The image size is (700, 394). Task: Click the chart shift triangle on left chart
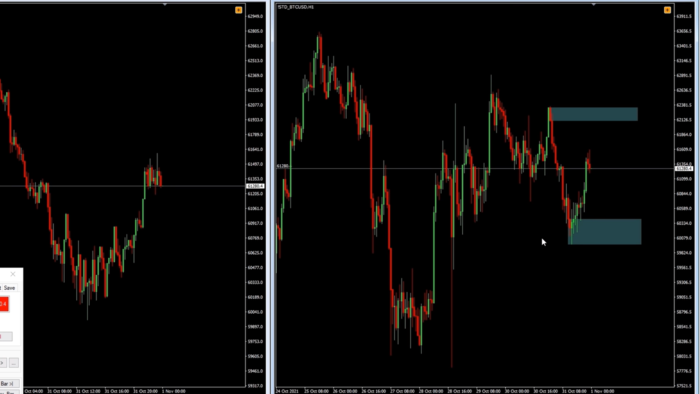pyautogui.click(x=165, y=4)
